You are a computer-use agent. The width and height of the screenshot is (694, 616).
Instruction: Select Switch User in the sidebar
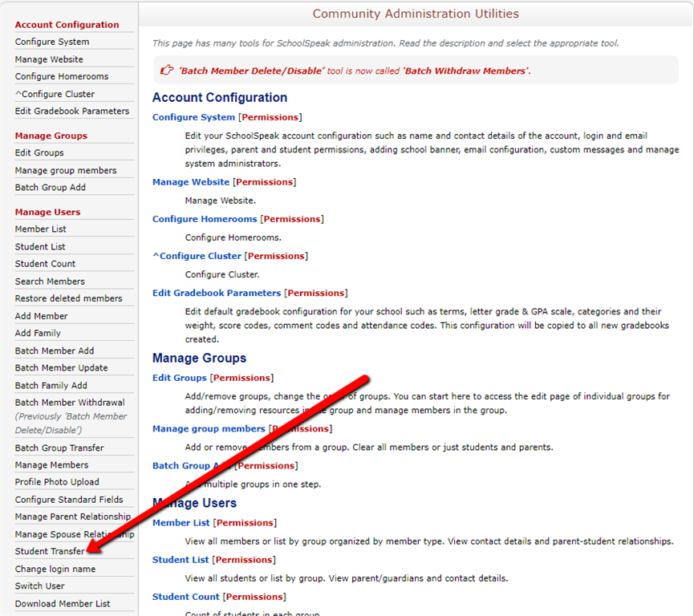point(39,586)
